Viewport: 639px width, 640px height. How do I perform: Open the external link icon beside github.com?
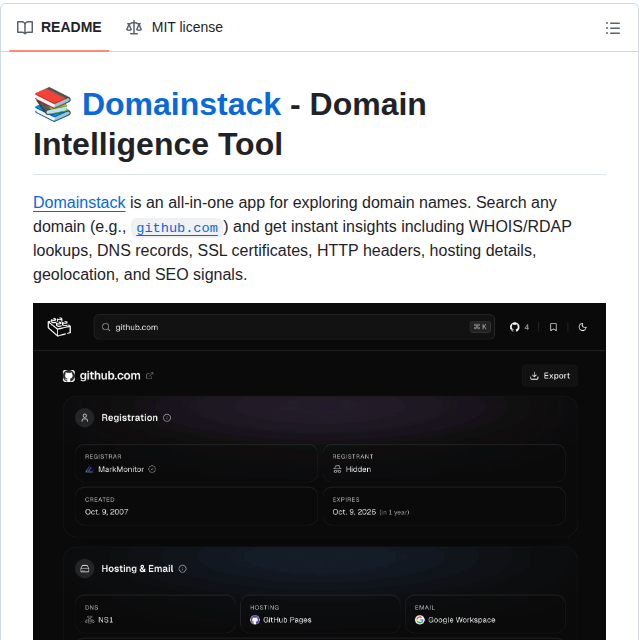[150, 376]
